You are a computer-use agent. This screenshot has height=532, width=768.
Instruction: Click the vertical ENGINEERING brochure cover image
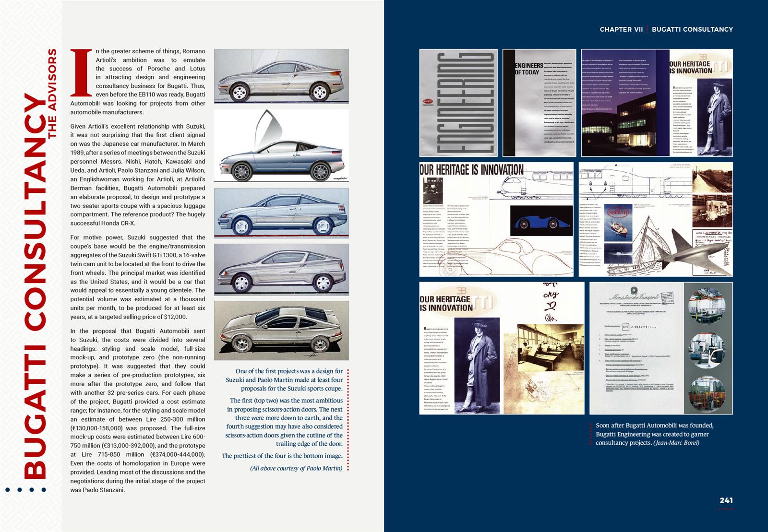coord(458,103)
